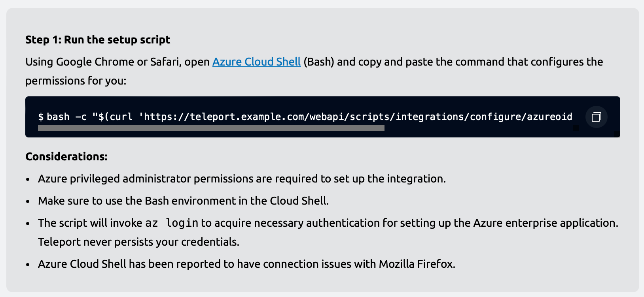The height and width of the screenshot is (297, 644).
Task: Select the phrase Teleport never persists your credentials
Action: [138, 241]
